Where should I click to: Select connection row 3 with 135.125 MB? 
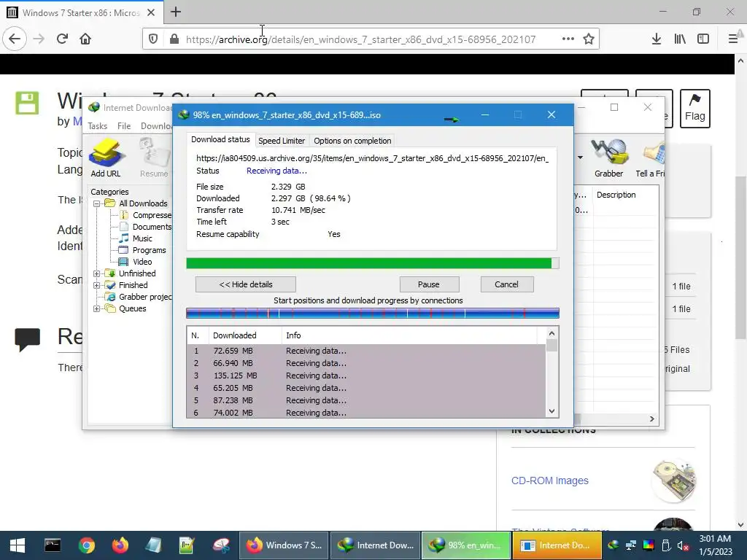click(x=366, y=376)
